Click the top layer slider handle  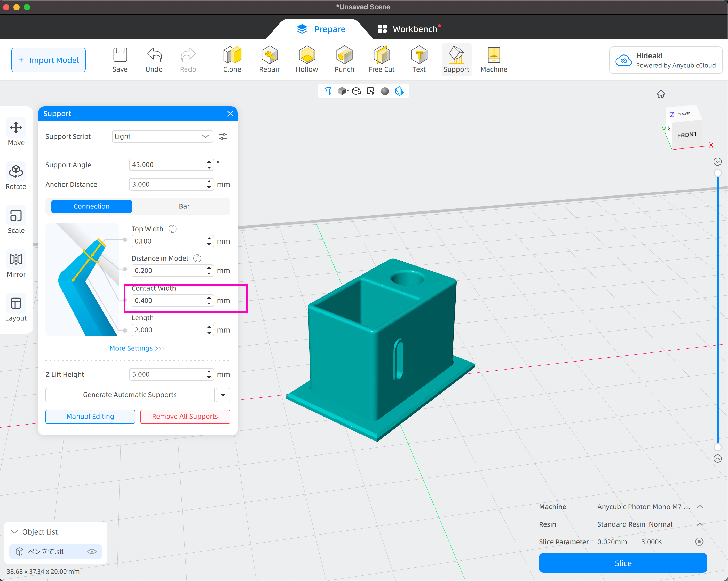pos(717,173)
